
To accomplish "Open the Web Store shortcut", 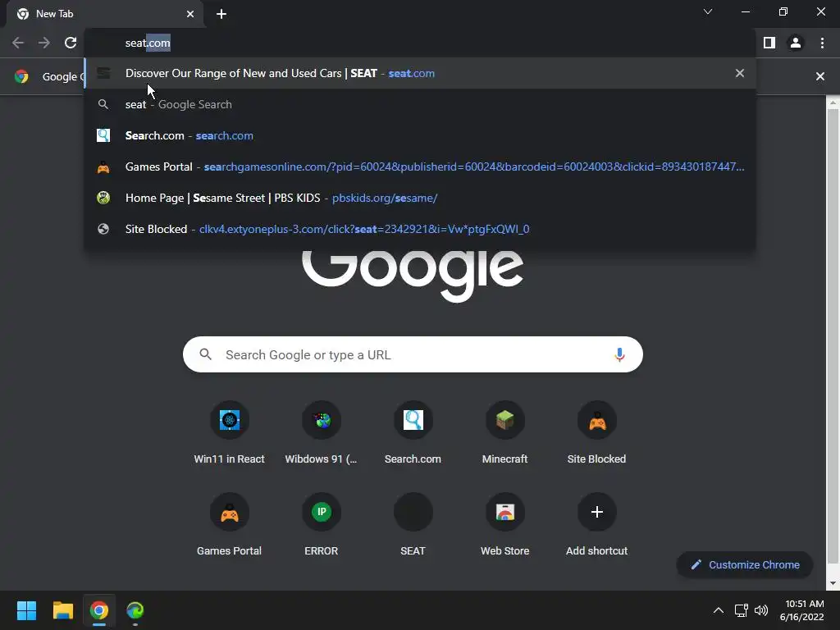I will 504,525.
